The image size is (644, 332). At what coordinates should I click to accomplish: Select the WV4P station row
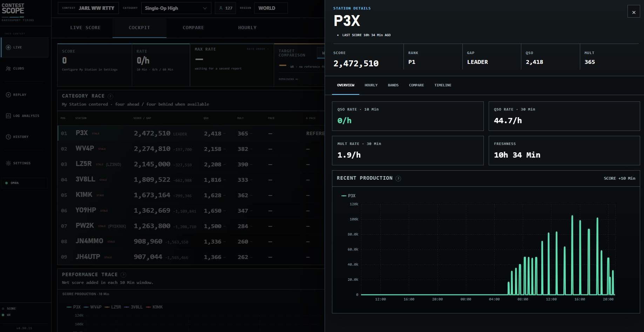point(191,149)
